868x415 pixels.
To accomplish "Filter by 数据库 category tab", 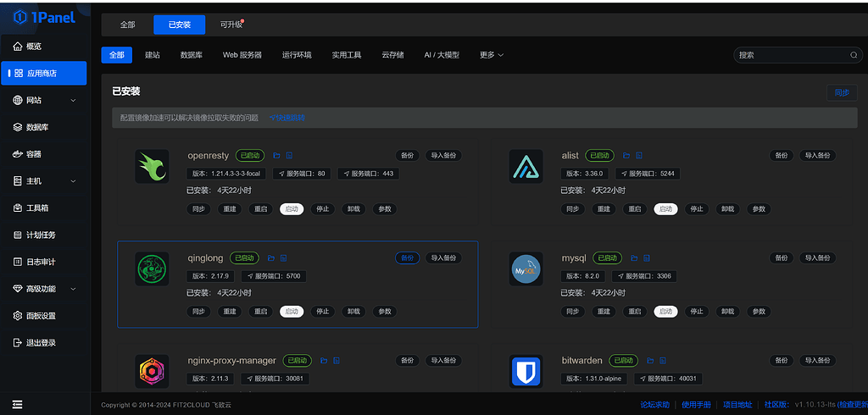I will click(x=191, y=55).
